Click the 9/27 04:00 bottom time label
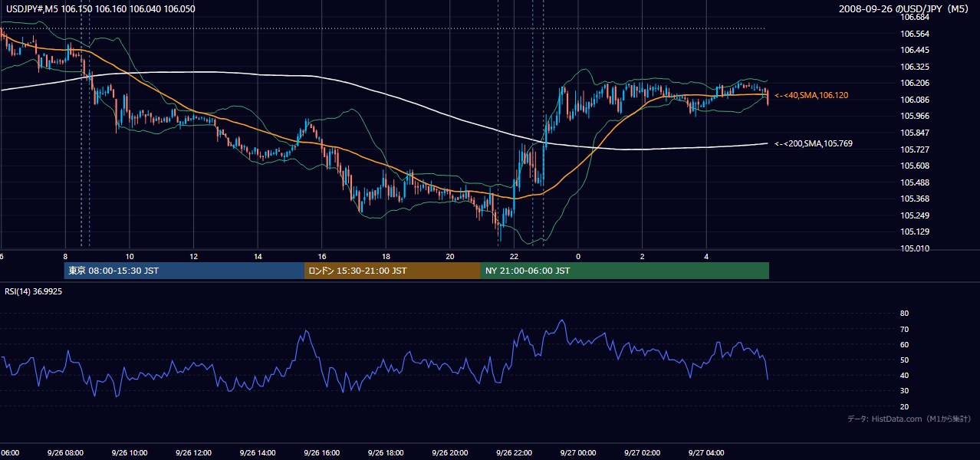 (x=705, y=453)
